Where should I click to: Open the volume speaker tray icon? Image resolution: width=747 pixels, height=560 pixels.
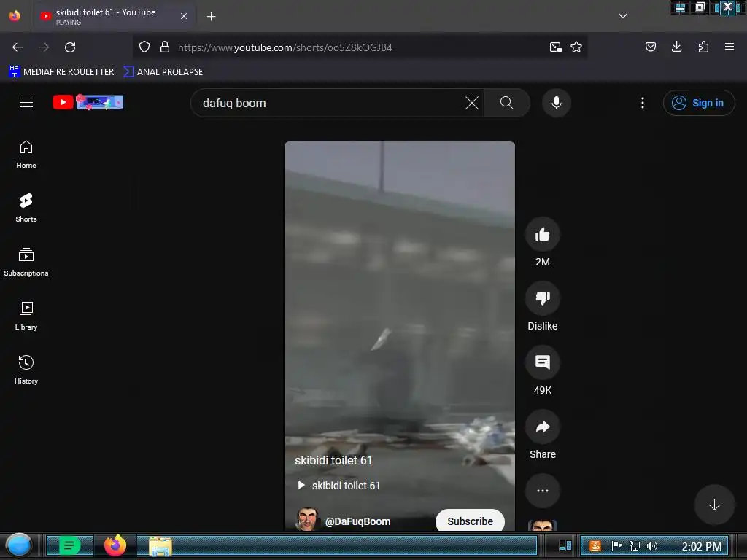tap(652, 546)
